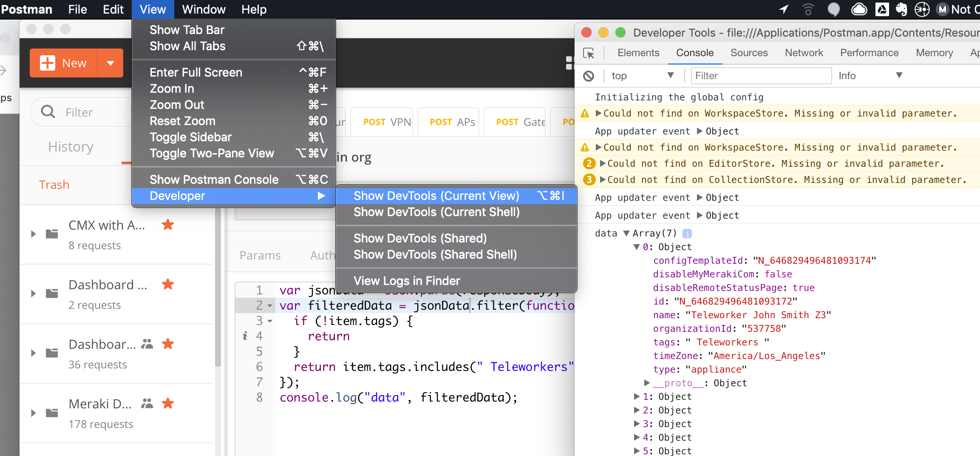Click the cloud icon in the menu bar

pos(859,9)
